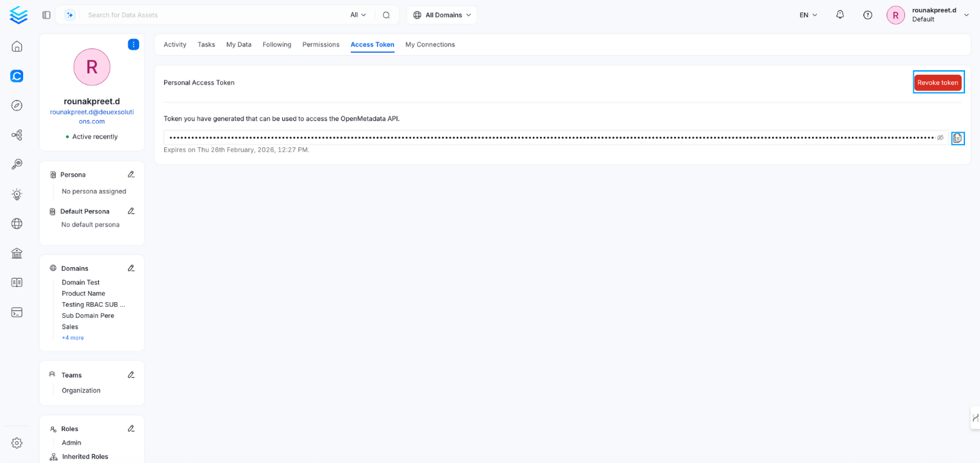This screenshot has width=980, height=463.
Task: Open the Organization team
Action: pos(81,391)
